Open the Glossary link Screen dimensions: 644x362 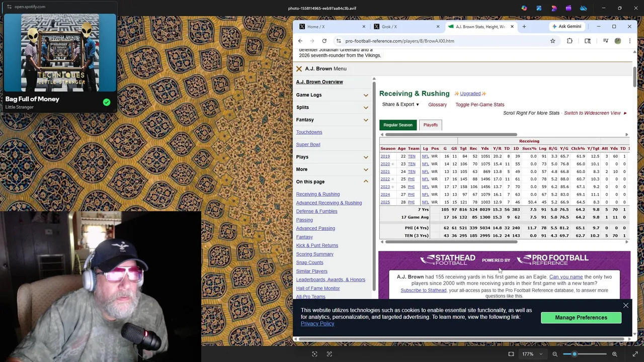pyautogui.click(x=437, y=105)
